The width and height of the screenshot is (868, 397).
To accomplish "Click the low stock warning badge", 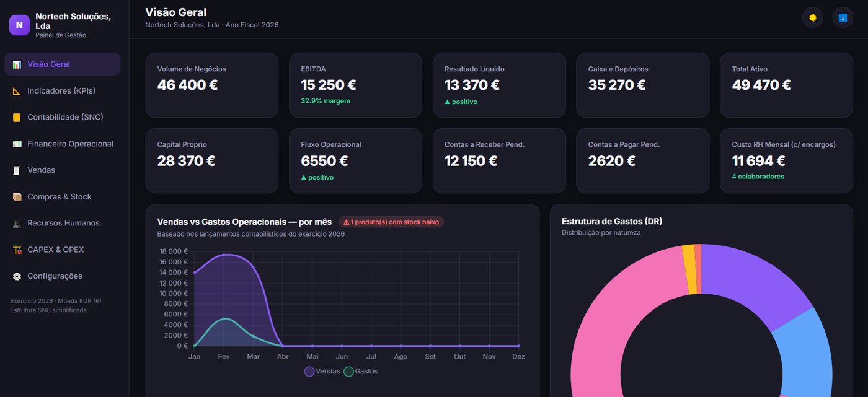I will (x=391, y=222).
